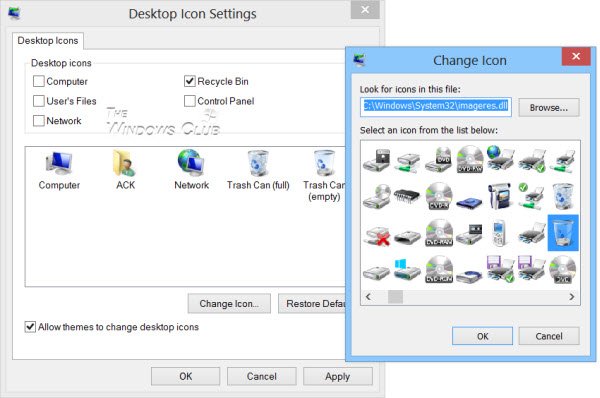Confirm with OK in Change Icon dialog
600x398 pixels.
483,336
